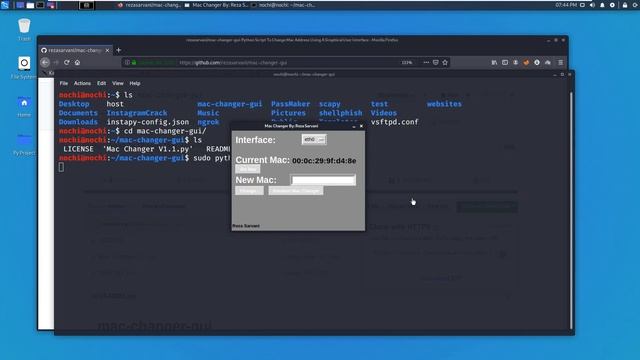Click 'Mac Changer V1.1.py' file name in terminal
This screenshot has width=640, height=360.
tap(148, 149)
